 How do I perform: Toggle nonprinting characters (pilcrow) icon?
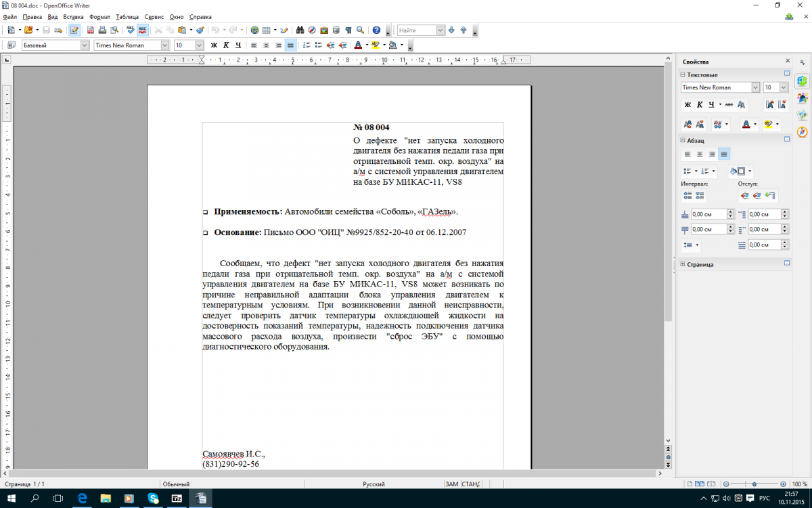pos(348,30)
